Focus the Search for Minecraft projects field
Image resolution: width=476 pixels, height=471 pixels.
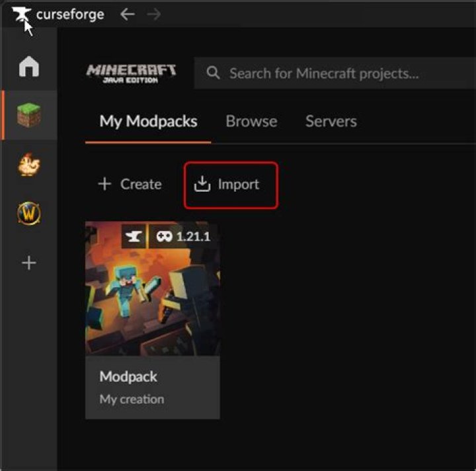pyautogui.click(x=335, y=73)
